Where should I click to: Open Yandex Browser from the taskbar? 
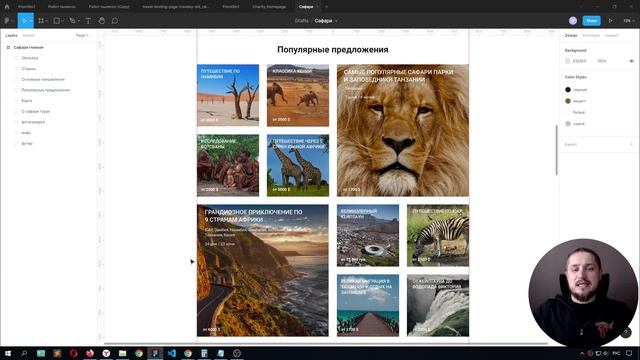[106, 353]
